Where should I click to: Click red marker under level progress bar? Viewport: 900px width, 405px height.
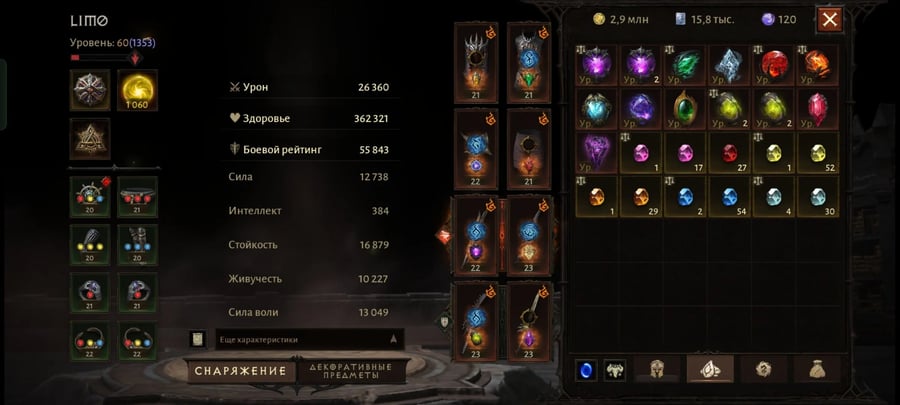tap(135, 58)
